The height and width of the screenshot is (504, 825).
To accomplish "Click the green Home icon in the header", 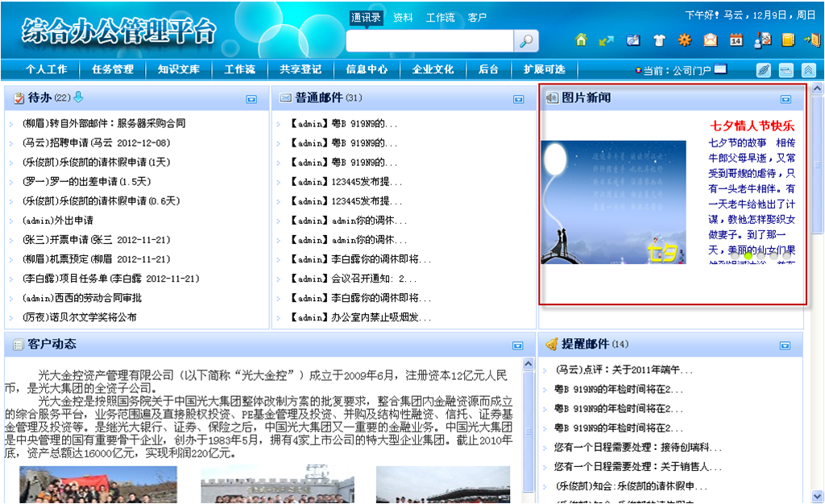I will 581,40.
